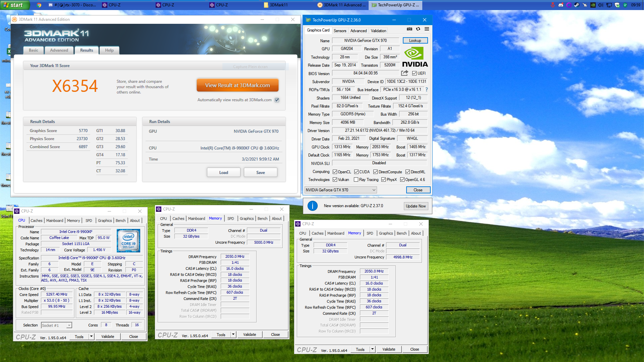Click the NVIDIA tray icon
The width and height of the screenshot is (644, 362).
click(x=593, y=5)
